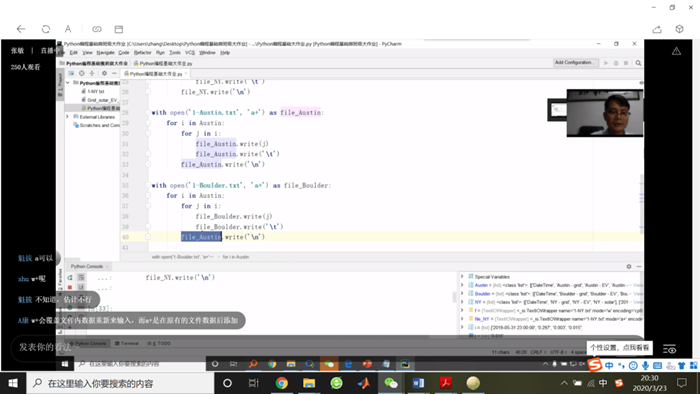Open Code menu in PyCharm
Viewport: 700px width, 394px height.
tap(124, 53)
